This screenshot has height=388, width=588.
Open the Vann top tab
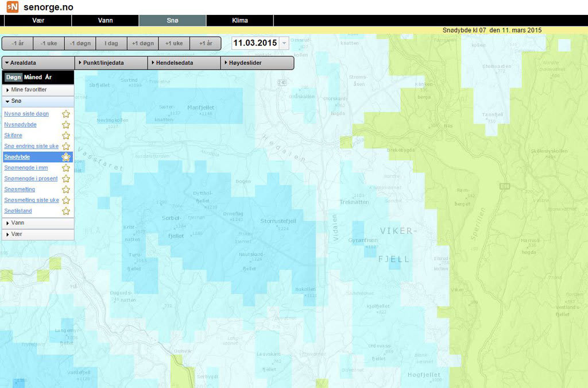(106, 21)
